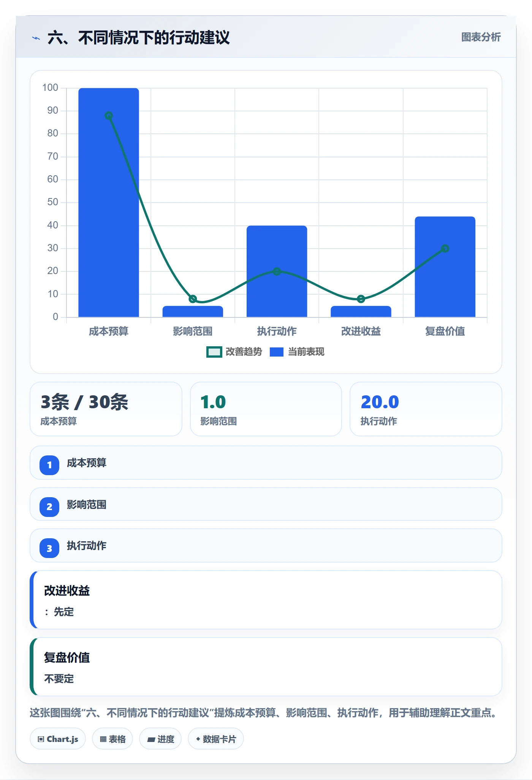Click the 改进收益 card heading
Image resolution: width=532 pixels, height=780 pixels.
67,591
